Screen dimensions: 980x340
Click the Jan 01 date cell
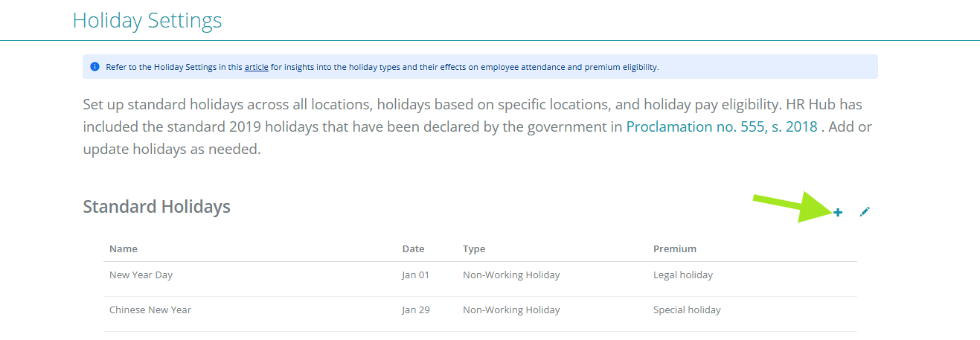[416, 275]
